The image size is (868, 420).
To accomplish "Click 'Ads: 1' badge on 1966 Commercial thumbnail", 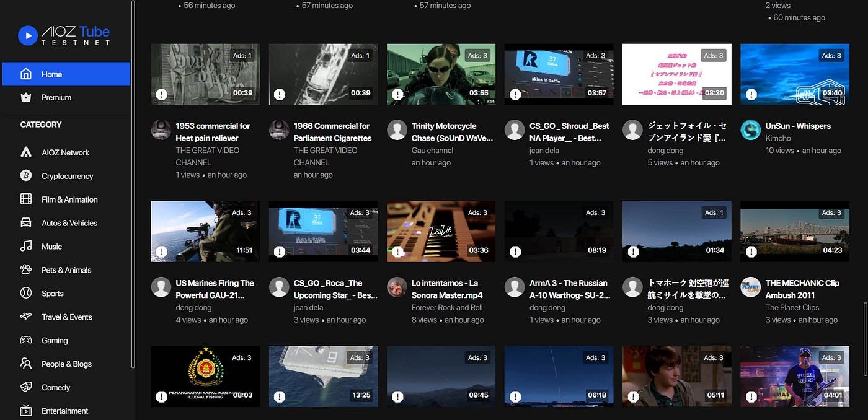I will (x=360, y=55).
